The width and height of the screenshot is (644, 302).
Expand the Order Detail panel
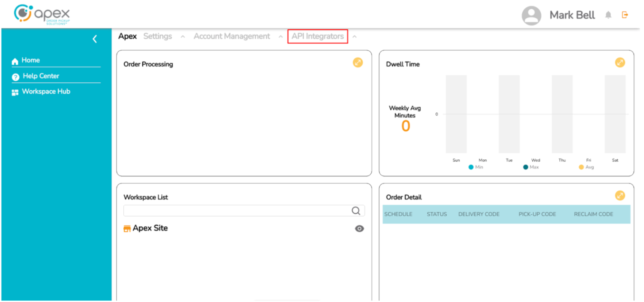click(x=620, y=196)
